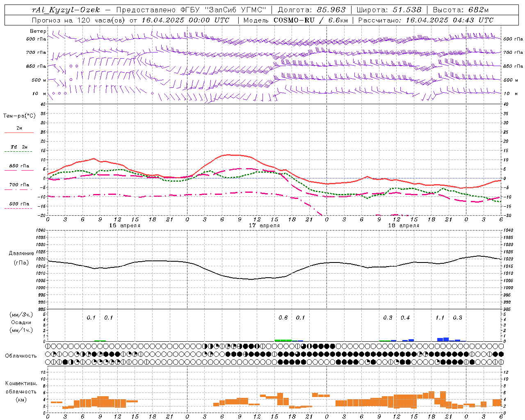Click the Рассчитано: 16.04.2025 04:43 UTC text
The width and height of the screenshot is (525, 420).
tap(426, 20)
